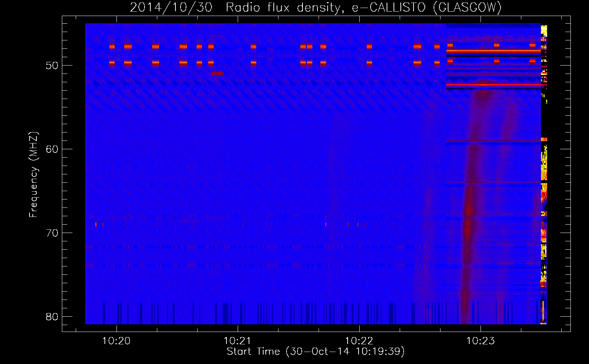Click the plot title '2014/10/30 Radio flux density'
This screenshot has height=364, width=589.
click(x=236, y=7)
